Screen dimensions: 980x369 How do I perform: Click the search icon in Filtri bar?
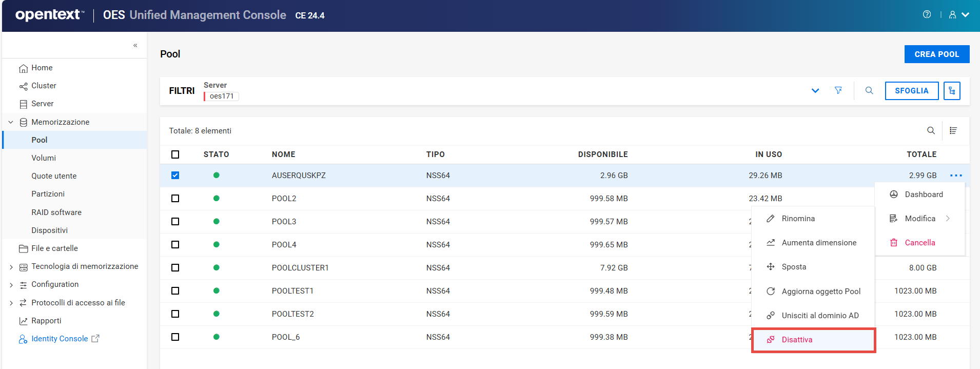point(869,90)
